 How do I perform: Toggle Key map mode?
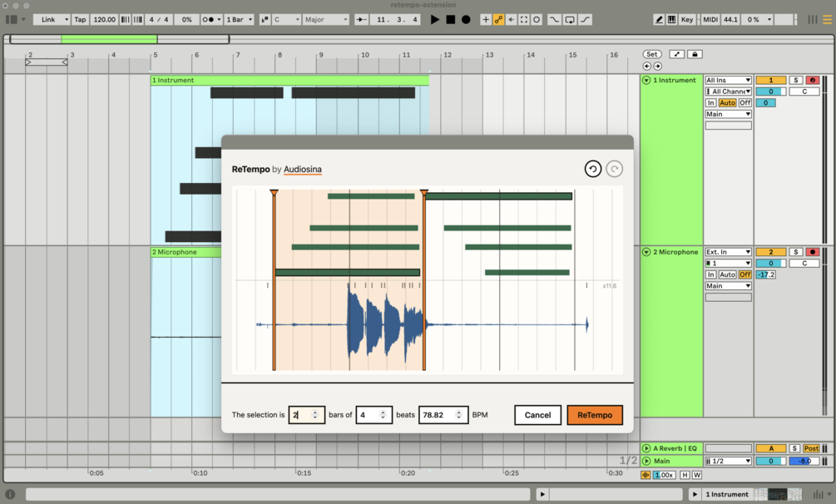[x=687, y=20]
